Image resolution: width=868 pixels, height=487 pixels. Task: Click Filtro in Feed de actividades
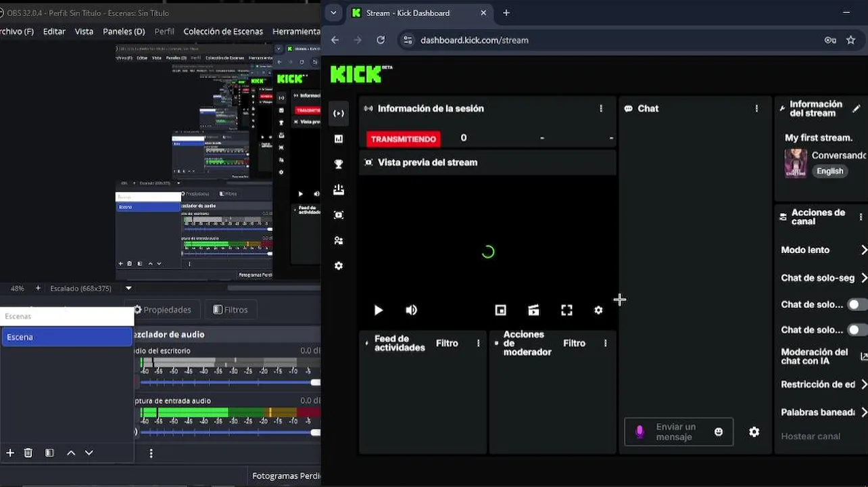point(447,343)
